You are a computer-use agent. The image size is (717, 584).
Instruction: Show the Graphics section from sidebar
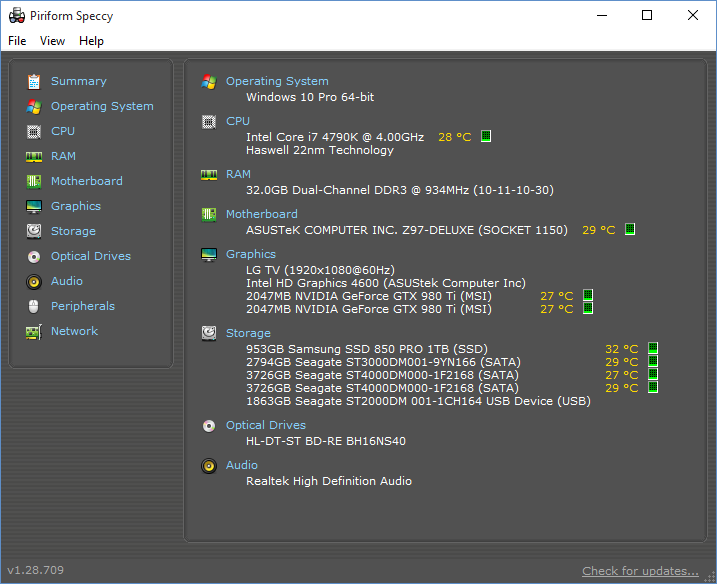tap(76, 206)
